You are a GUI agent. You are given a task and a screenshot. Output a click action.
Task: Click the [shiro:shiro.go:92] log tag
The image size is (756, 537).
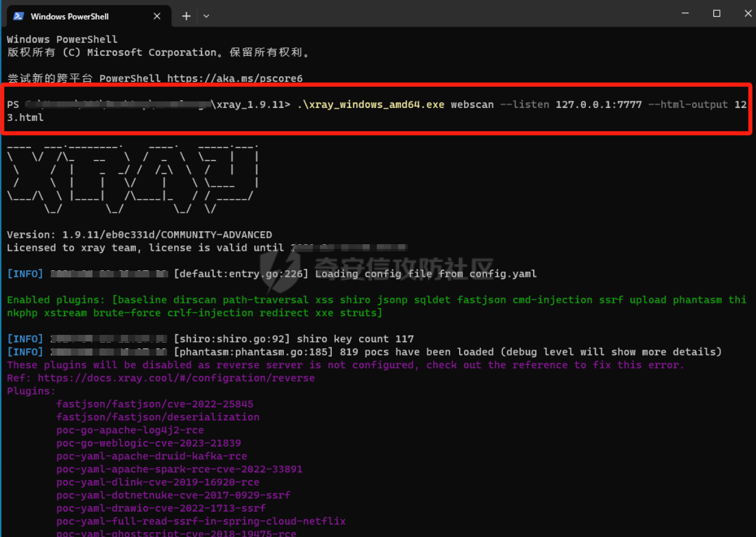coord(232,339)
